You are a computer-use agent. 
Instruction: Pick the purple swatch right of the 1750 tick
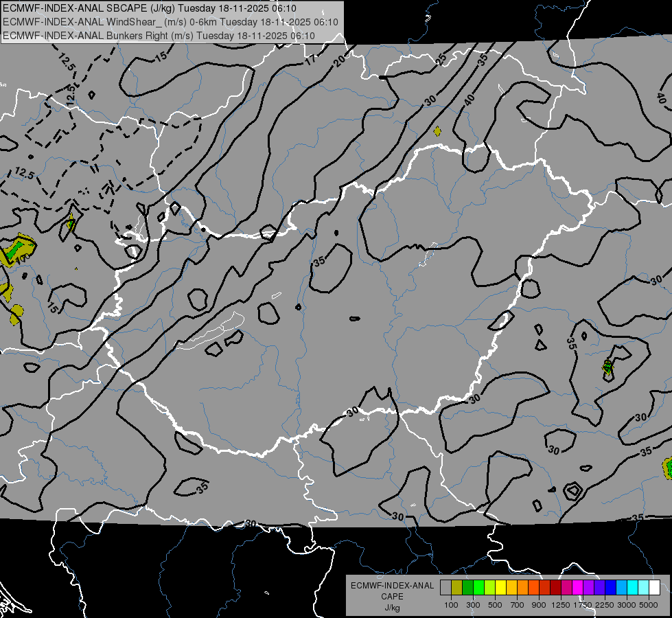coord(588,588)
